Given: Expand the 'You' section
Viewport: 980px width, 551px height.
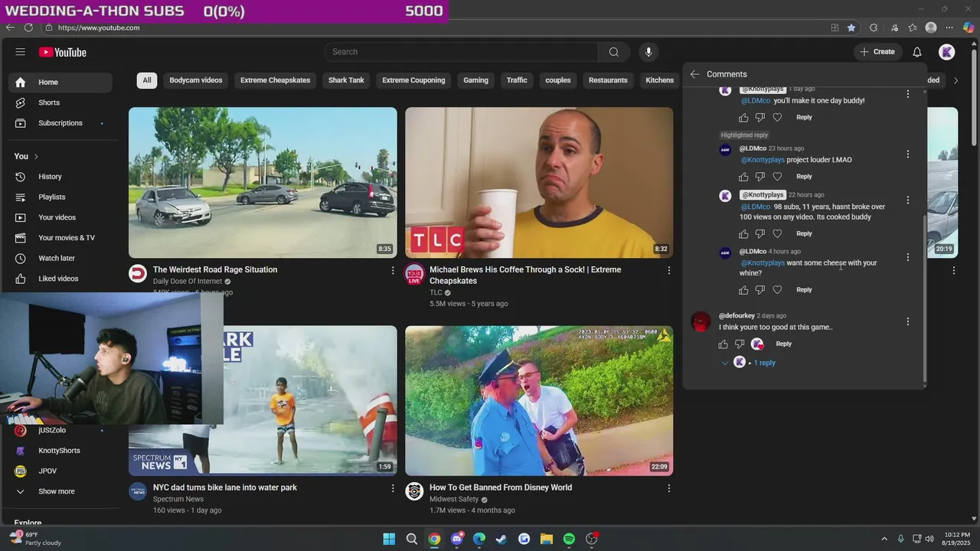Looking at the screenshot, I should [x=26, y=156].
